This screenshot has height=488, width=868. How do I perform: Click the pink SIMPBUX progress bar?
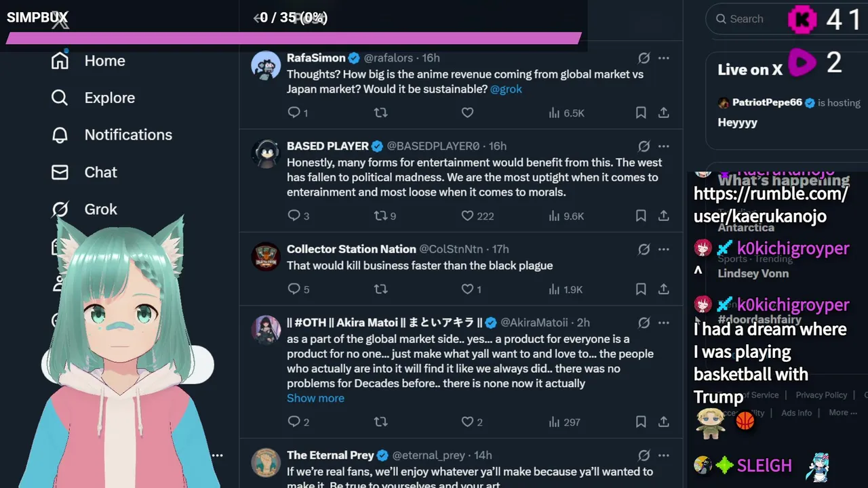[x=293, y=39]
